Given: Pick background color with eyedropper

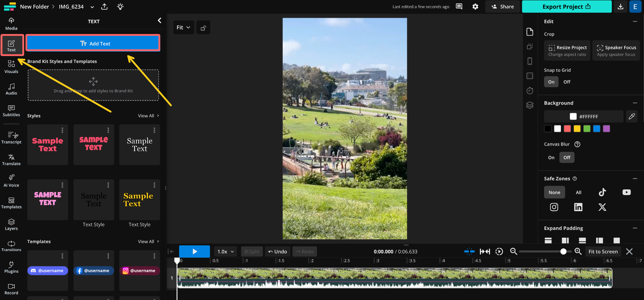Looking at the screenshot, I should point(632,116).
